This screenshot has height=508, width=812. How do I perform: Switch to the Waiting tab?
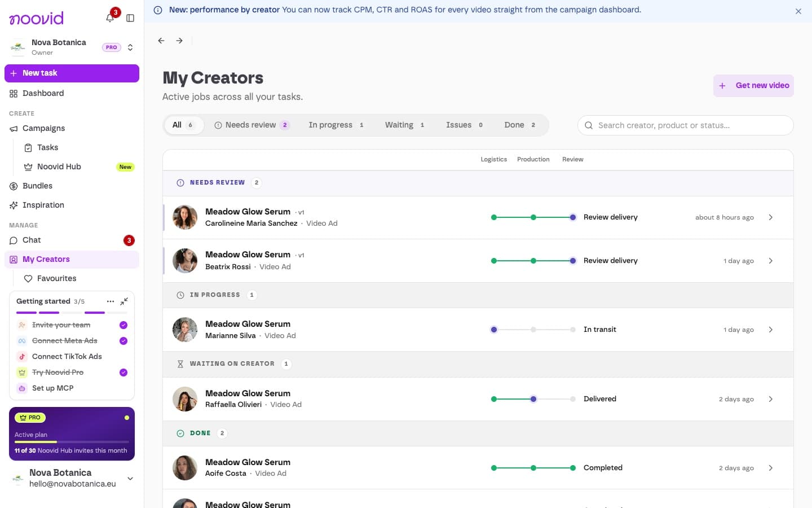click(x=405, y=125)
